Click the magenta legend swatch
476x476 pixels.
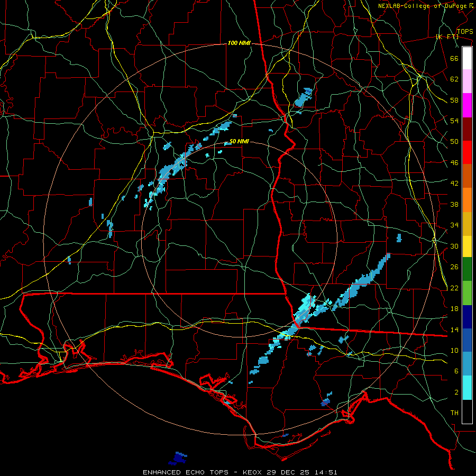pos(467,105)
